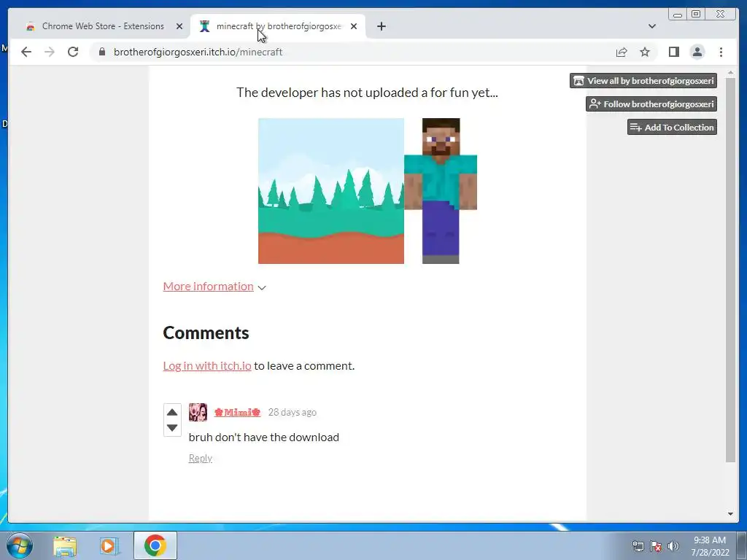Follow brotherofgiorgosxeri
Image resolution: width=747 pixels, height=560 pixels.
coord(651,104)
